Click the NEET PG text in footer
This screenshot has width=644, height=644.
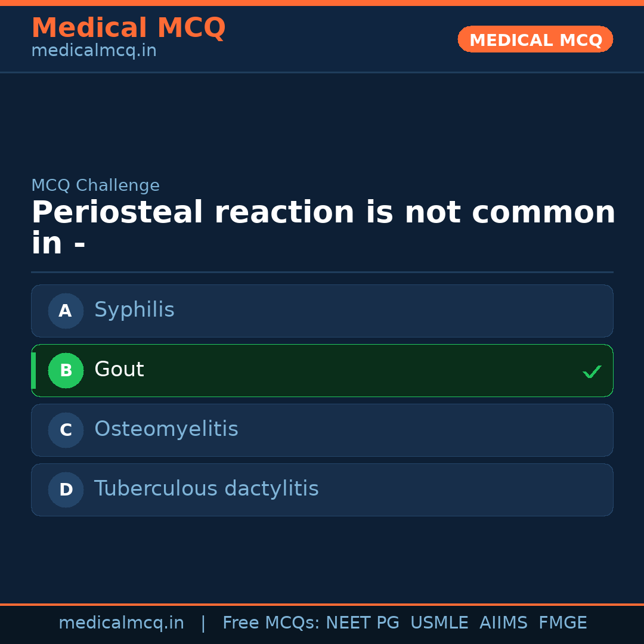[363, 623]
